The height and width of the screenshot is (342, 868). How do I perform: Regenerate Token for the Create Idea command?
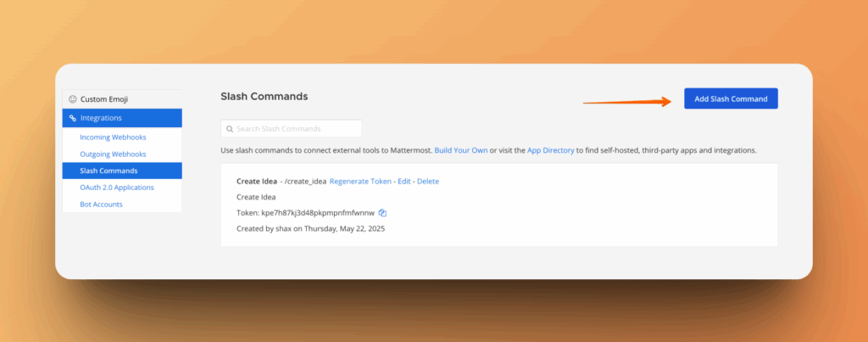360,182
